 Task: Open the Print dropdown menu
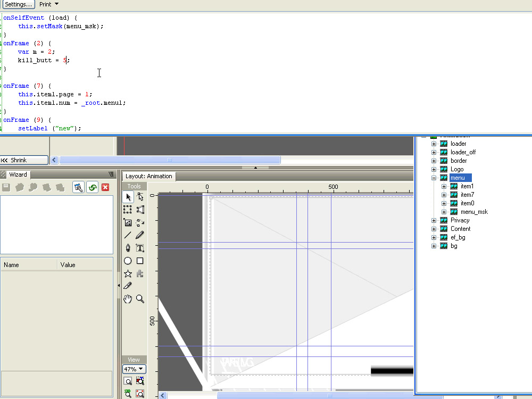49,4
